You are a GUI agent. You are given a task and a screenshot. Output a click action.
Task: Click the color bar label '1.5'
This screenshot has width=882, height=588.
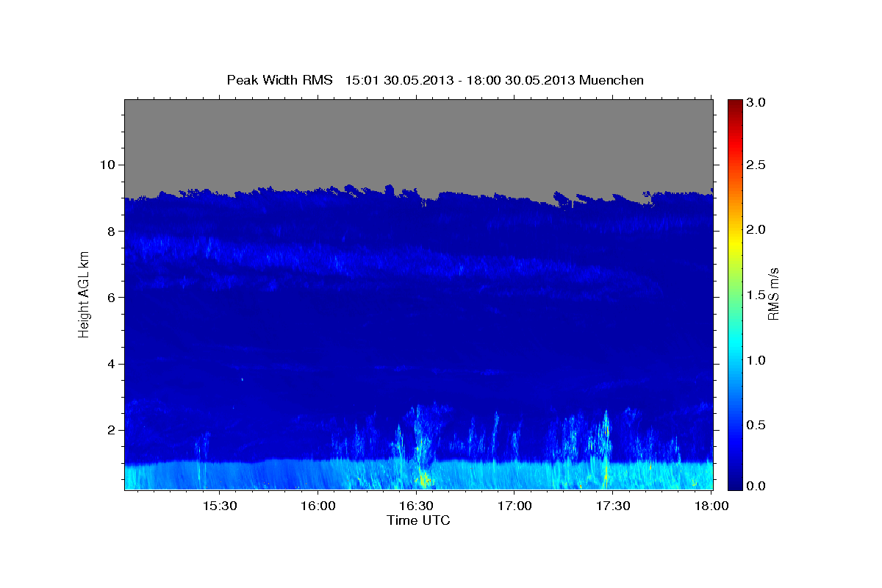756,294
